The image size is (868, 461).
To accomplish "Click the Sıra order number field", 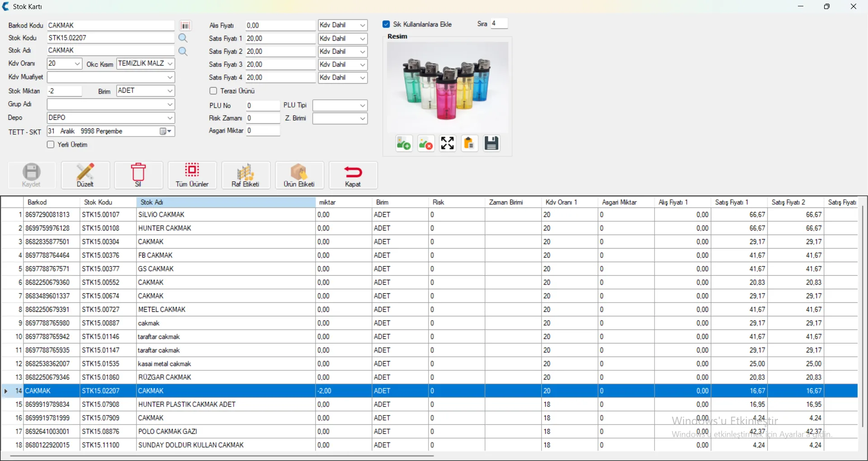I will (500, 24).
